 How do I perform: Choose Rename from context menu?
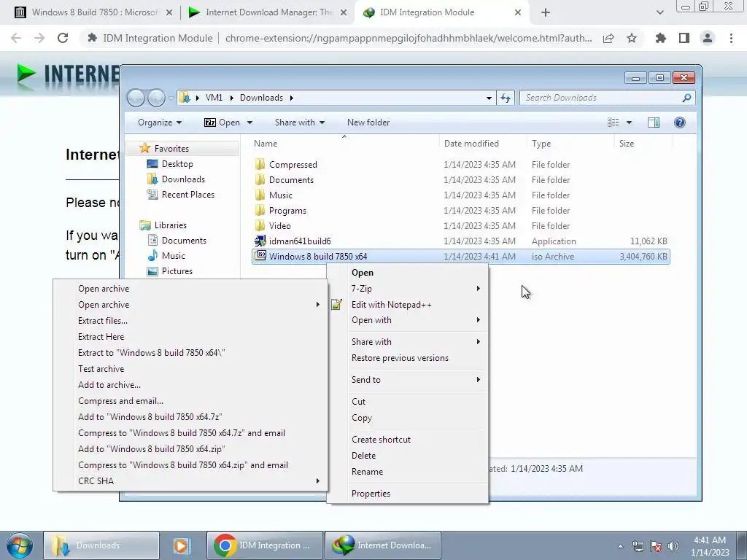pos(408,472)
